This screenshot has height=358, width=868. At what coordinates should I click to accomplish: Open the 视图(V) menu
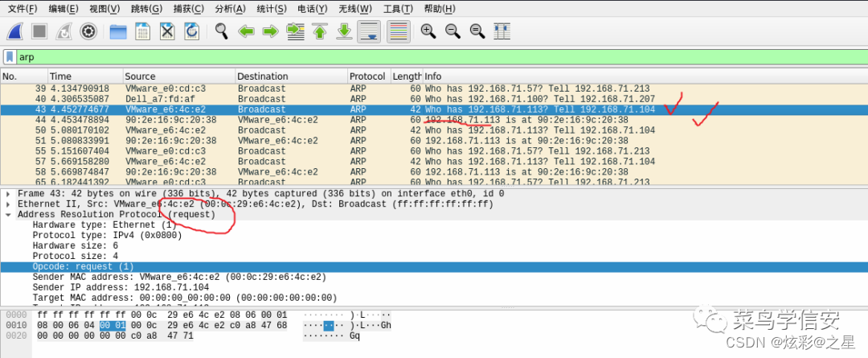pyautogui.click(x=104, y=8)
